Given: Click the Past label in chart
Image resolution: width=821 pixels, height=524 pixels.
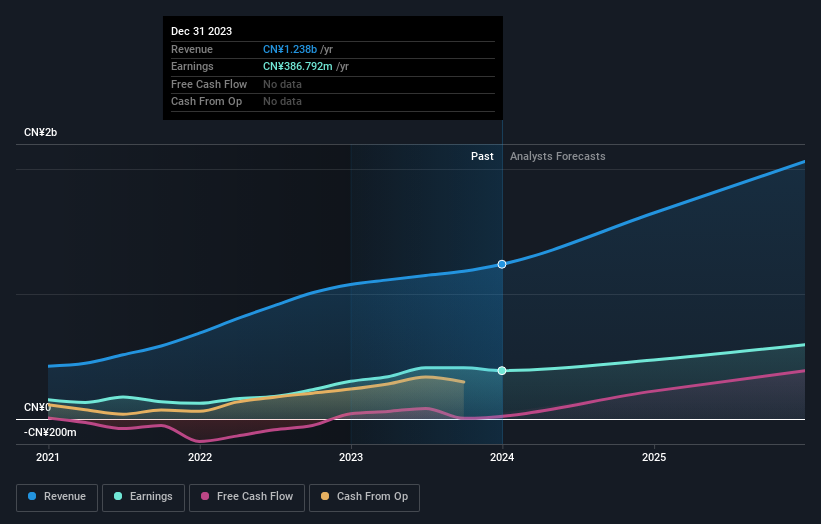Looking at the screenshot, I should pyautogui.click(x=482, y=157).
